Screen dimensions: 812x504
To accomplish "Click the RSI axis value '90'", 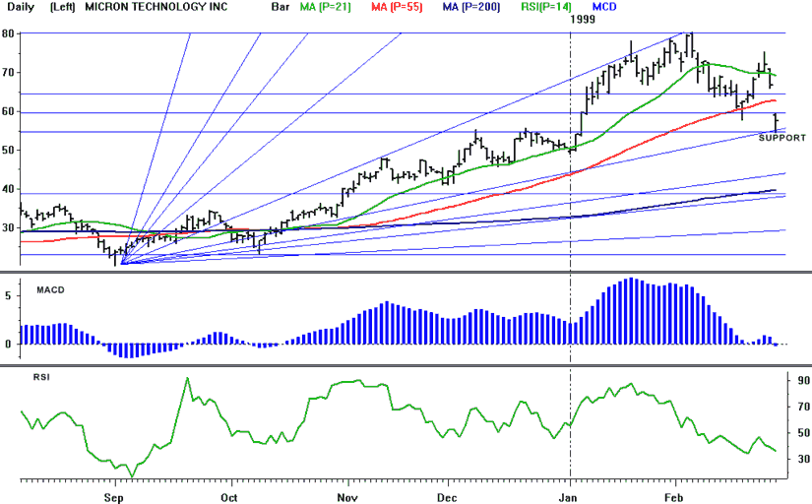I will [803, 381].
